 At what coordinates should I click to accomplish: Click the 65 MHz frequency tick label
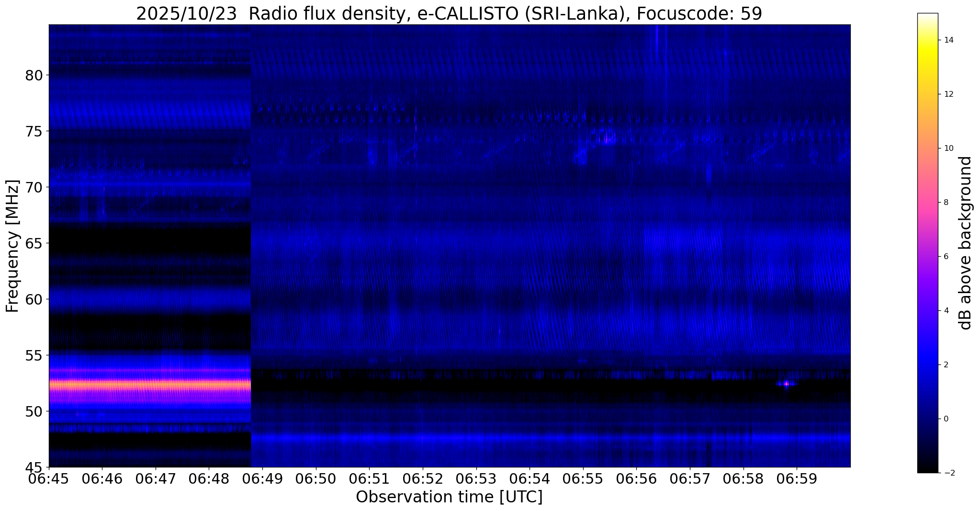(x=34, y=243)
